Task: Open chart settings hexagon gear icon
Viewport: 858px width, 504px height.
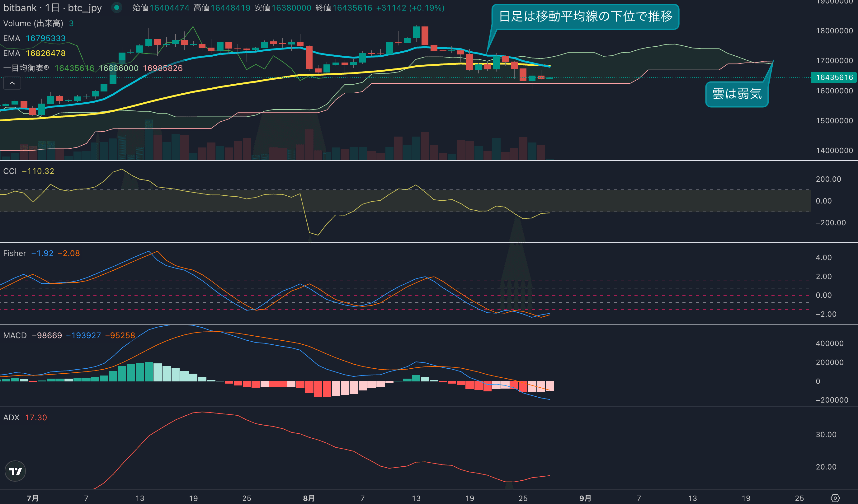Action: point(835,498)
